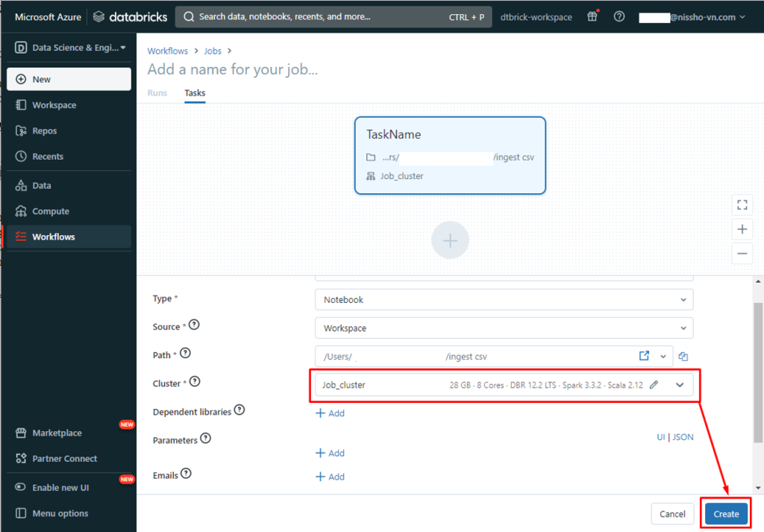Click the gift box icon in header
Screen dimensions: 764x532
pyautogui.click(x=592, y=16)
